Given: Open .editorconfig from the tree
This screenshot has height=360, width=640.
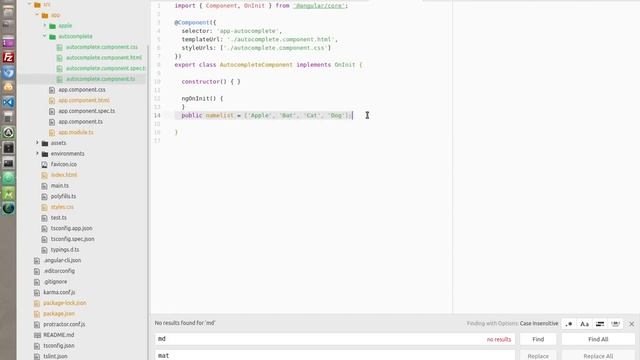Looking at the screenshot, I should coord(59,271).
